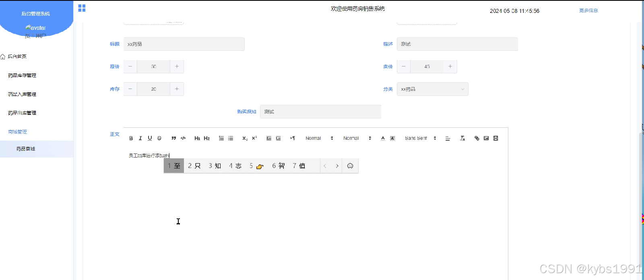Screen dimensions: 644x280
Task: Toggle bold formatting in editor toolbar
Action: point(131,138)
